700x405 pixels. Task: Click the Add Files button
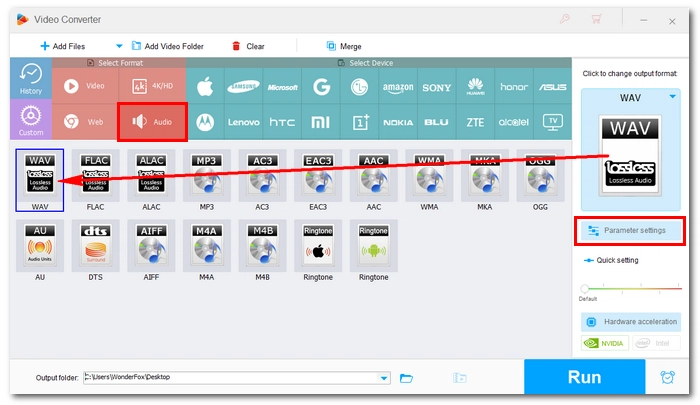[62, 46]
